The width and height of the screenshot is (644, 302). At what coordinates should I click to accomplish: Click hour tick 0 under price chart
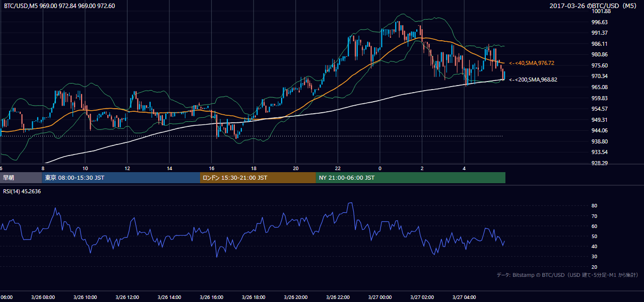tap(380, 168)
